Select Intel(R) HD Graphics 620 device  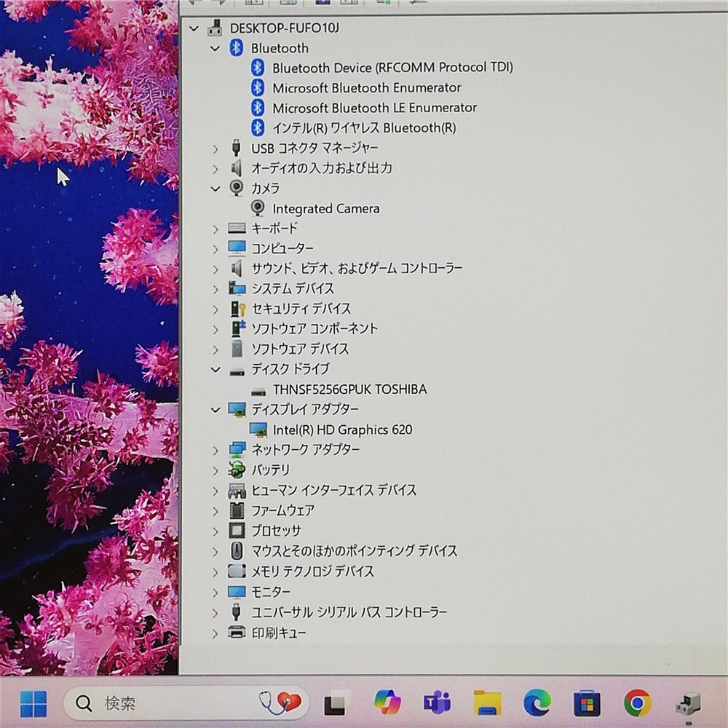pyautogui.click(x=343, y=430)
